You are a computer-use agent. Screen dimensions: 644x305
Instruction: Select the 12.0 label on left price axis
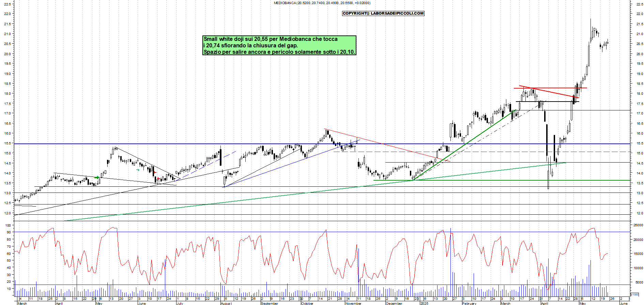(x=7, y=213)
